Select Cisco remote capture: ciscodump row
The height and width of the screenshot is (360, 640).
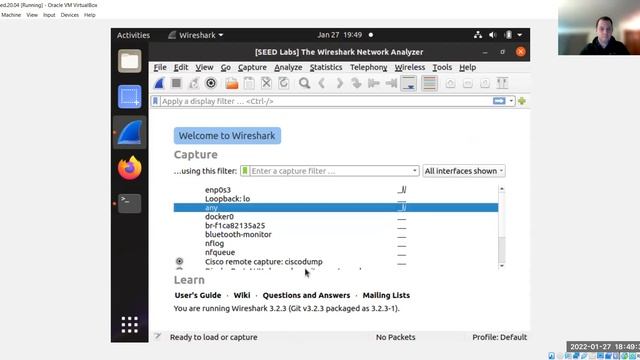click(336, 262)
